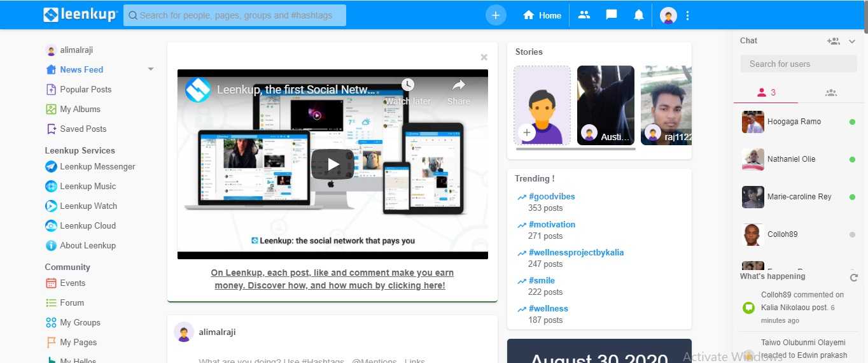Open chat with Nathaniel Olie

tap(798, 159)
